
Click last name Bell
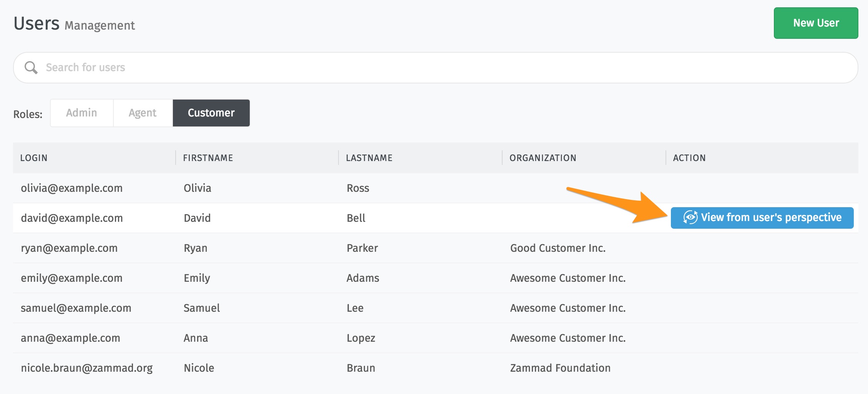point(356,218)
